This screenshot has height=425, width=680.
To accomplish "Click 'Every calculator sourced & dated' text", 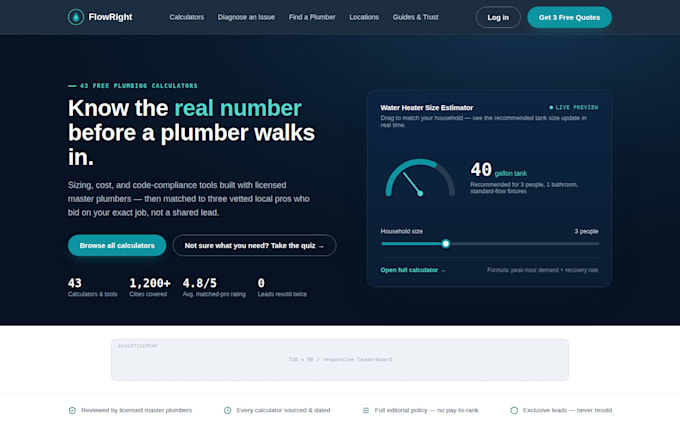I will coord(283,410).
